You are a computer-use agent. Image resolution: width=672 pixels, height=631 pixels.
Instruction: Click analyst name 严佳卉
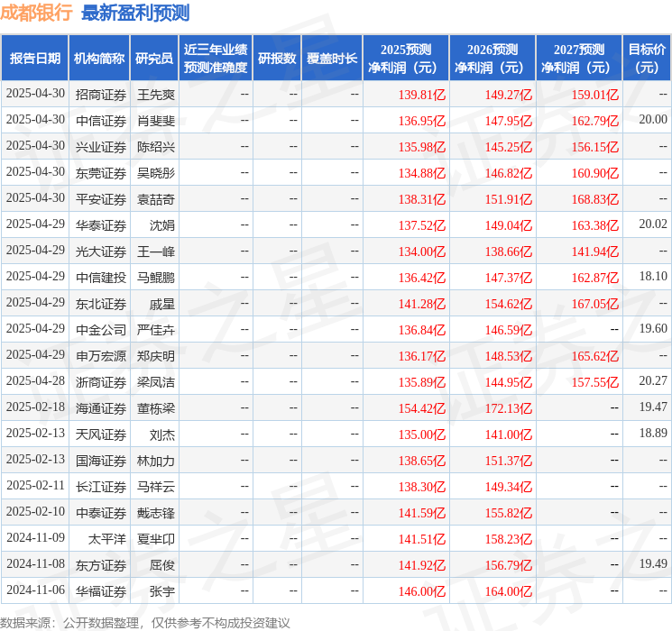(x=156, y=329)
